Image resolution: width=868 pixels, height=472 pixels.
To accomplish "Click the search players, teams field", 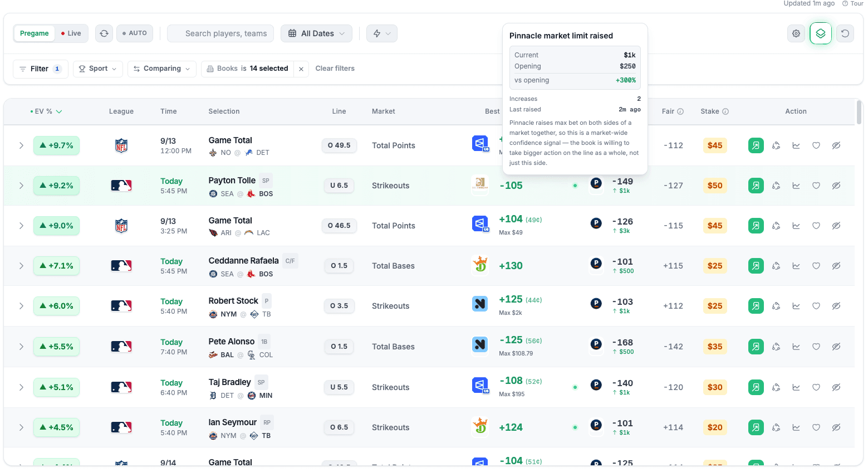I will [x=220, y=33].
